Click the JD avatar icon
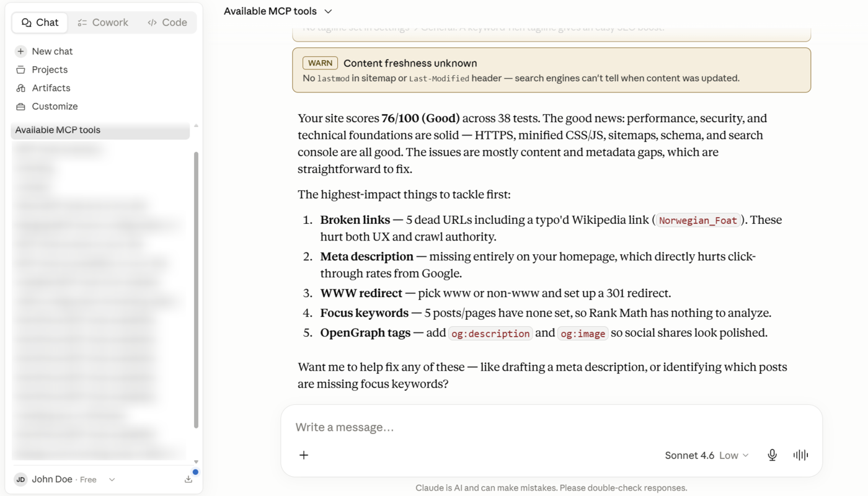 [20, 479]
